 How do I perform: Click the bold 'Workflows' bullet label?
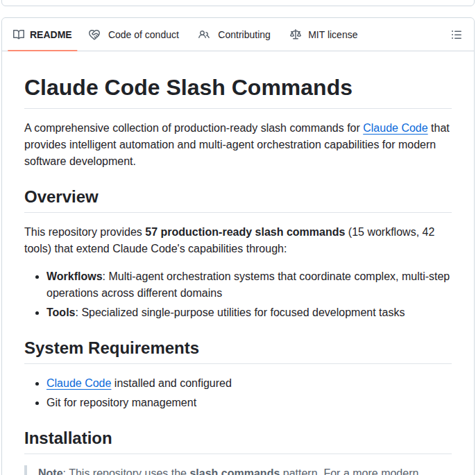point(74,276)
